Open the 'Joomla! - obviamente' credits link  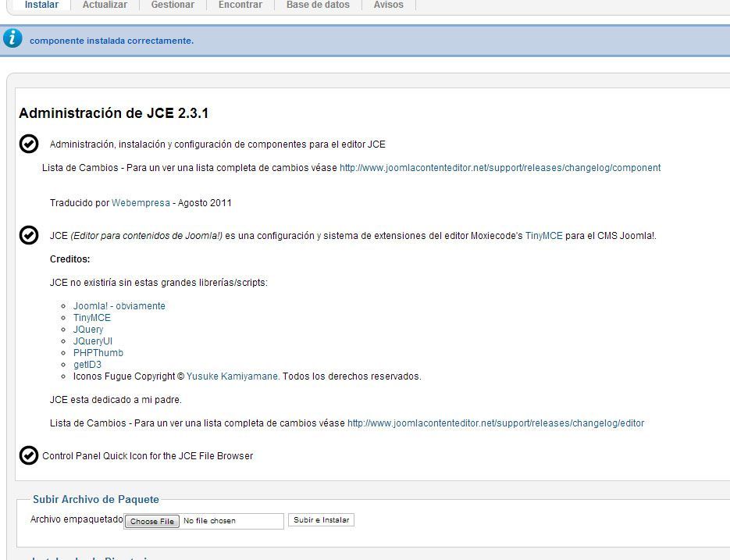[x=119, y=306]
